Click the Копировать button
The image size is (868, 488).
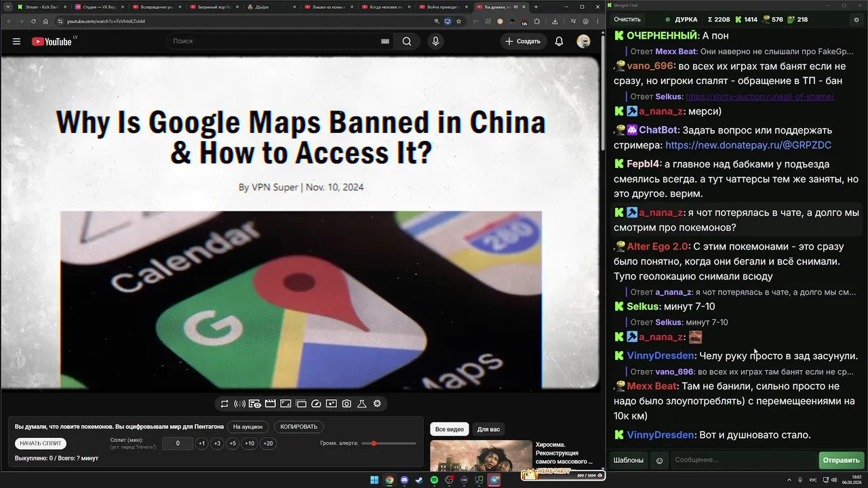click(299, 427)
